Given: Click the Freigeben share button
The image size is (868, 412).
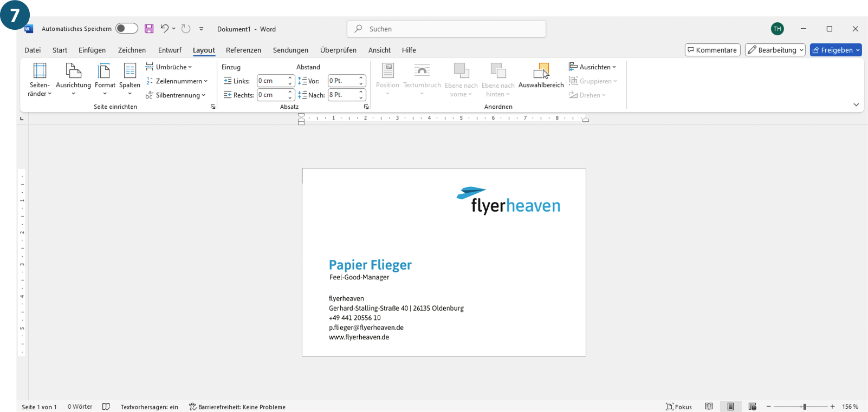Looking at the screenshot, I should click(x=835, y=50).
